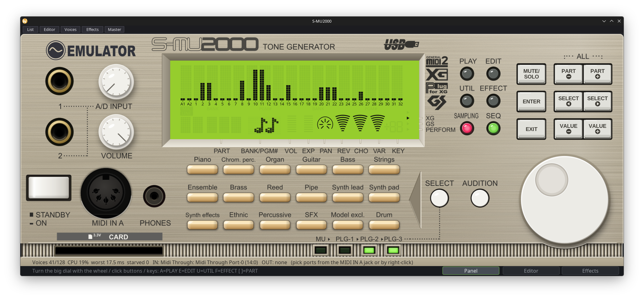Click the PART minus button
The height and width of the screenshot is (300, 644).
(568, 74)
